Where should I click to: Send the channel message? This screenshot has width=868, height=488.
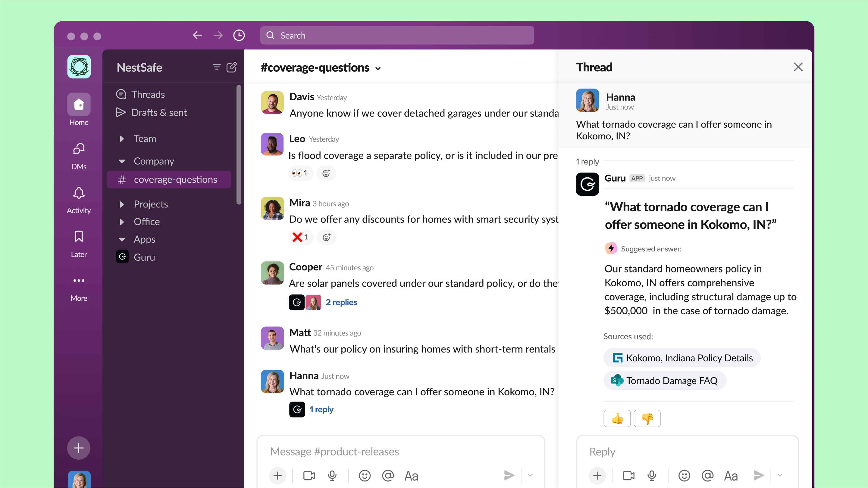coord(509,475)
